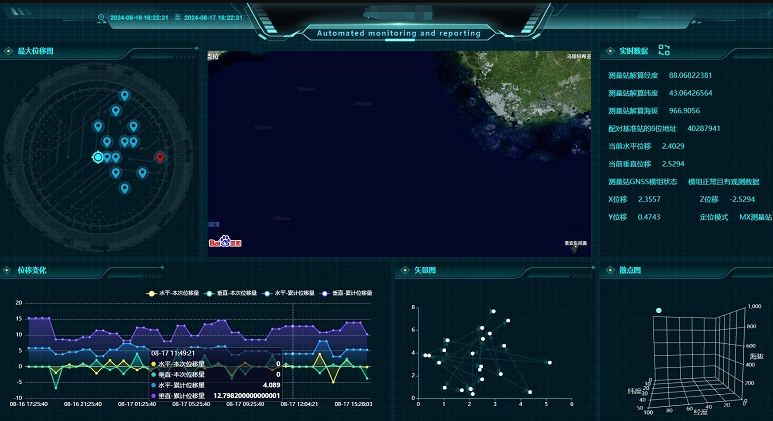
Task: Click the data point in the 3D scatter chart
Action: pos(659,311)
